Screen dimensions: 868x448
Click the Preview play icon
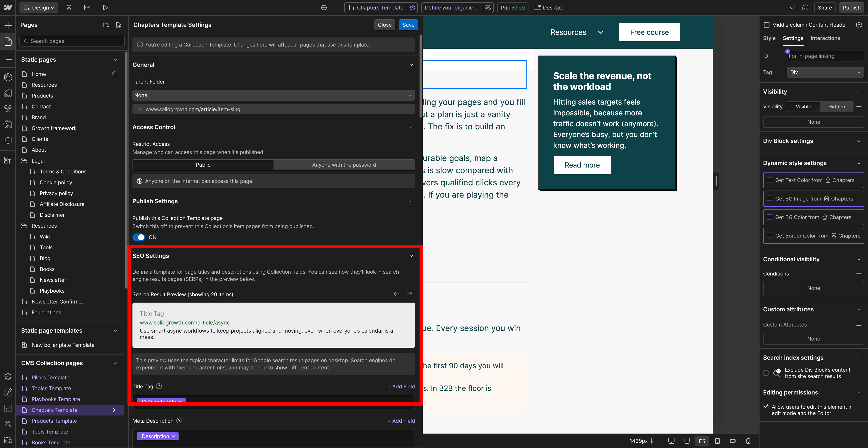(x=105, y=7)
